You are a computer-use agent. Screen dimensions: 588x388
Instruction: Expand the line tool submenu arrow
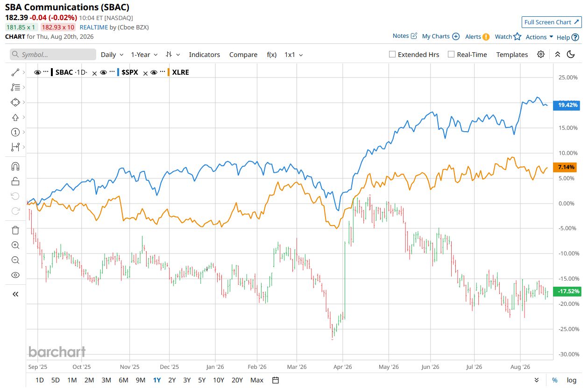pyautogui.click(x=23, y=72)
